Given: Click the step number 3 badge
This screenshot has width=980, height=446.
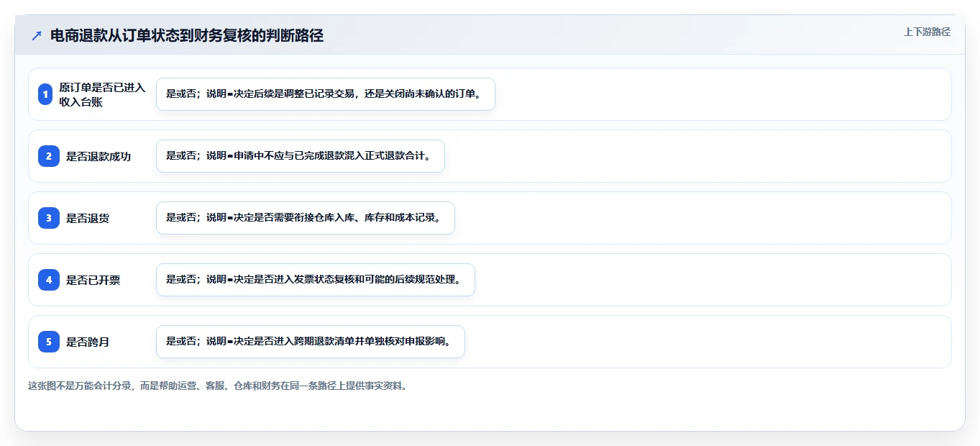Looking at the screenshot, I should [49, 218].
